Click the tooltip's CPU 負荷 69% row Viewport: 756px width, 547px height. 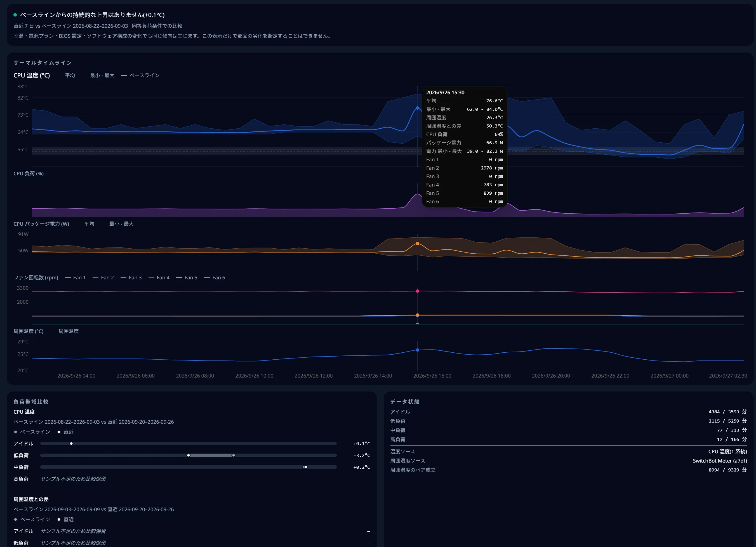(x=464, y=134)
